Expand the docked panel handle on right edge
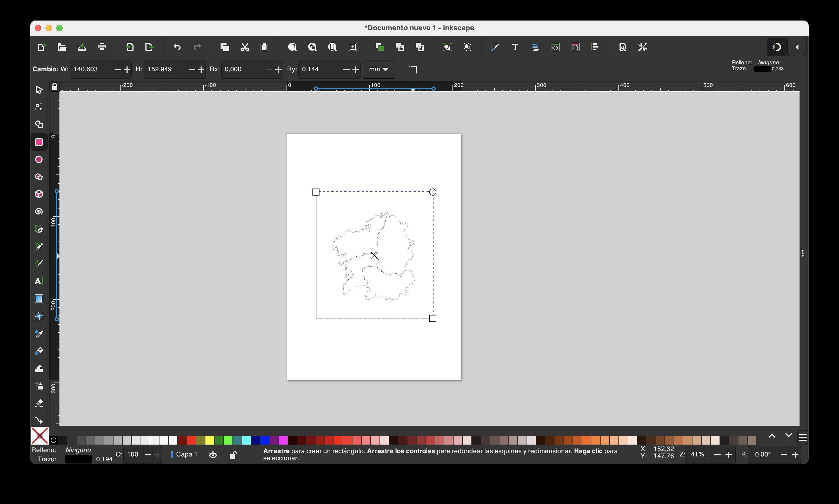This screenshot has width=839, height=504. click(x=803, y=253)
